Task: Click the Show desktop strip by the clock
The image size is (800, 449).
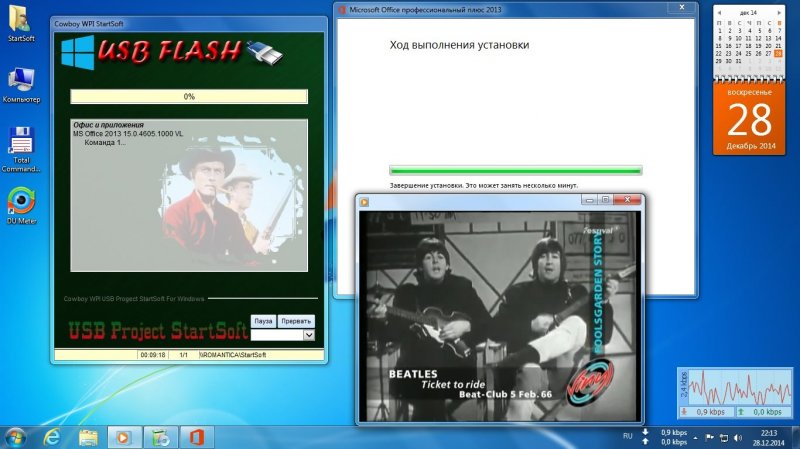Action: tap(796, 438)
